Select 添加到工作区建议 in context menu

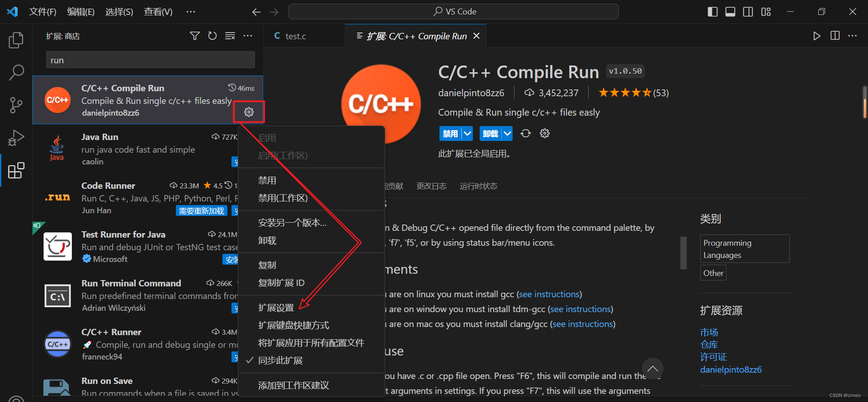pos(311,385)
